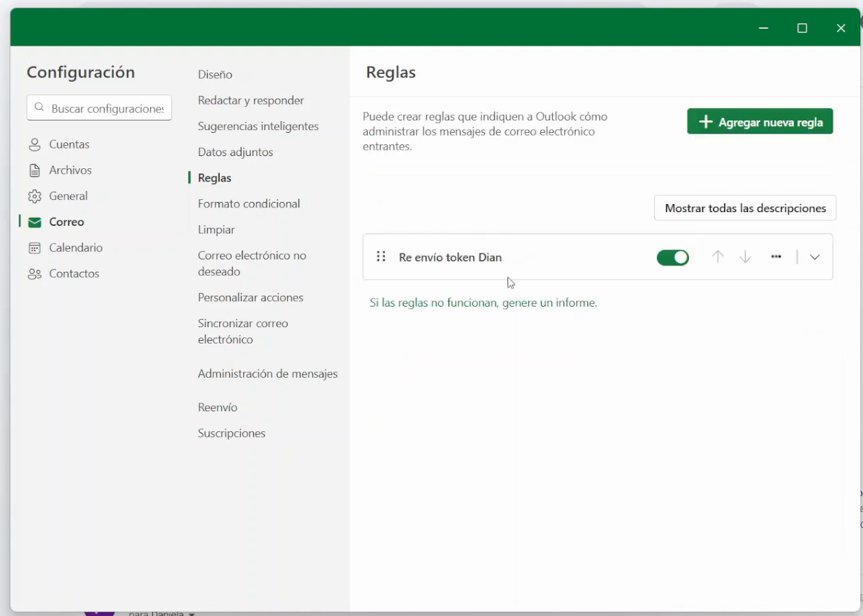This screenshot has width=863, height=616.
Task: Click the drag handle of Re envío token Dian
Action: tap(382, 257)
